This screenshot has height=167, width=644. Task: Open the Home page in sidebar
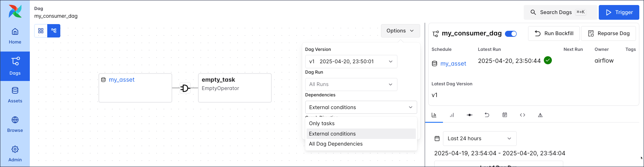[15, 36]
